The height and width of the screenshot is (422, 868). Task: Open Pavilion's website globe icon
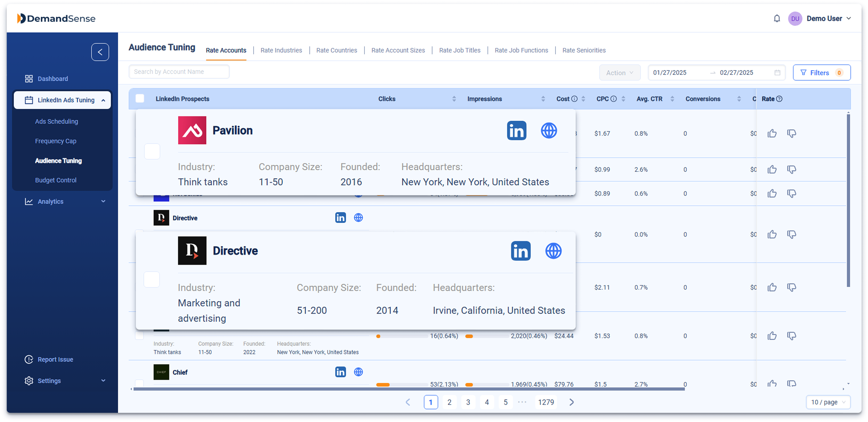click(x=549, y=130)
